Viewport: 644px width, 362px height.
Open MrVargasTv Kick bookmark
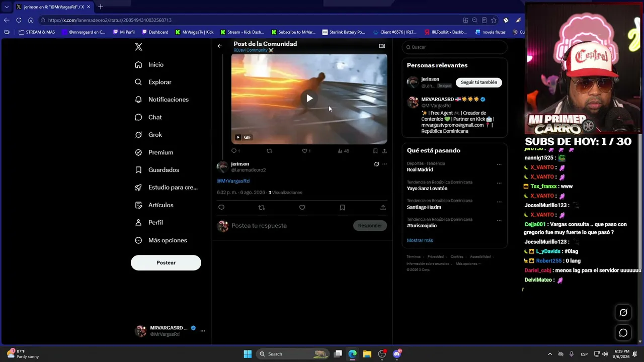coord(194,32)
